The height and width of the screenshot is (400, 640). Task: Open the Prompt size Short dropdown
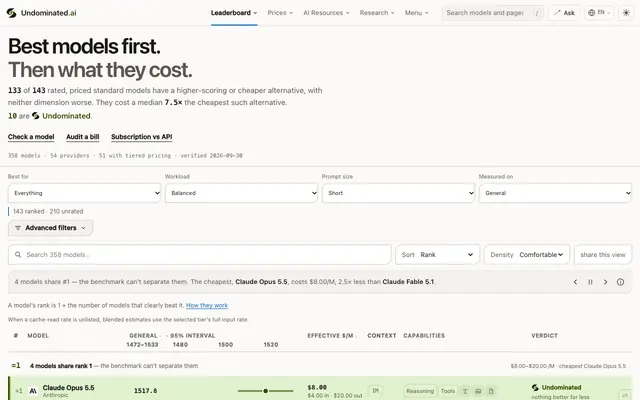398,193
